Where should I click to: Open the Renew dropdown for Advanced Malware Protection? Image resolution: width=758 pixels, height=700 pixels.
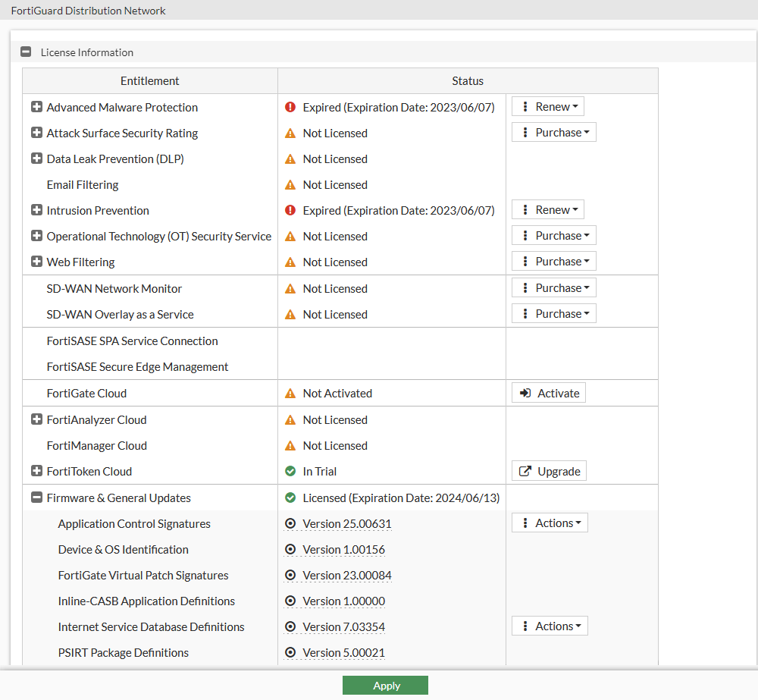pyautogui.click(x=547, y=106)
